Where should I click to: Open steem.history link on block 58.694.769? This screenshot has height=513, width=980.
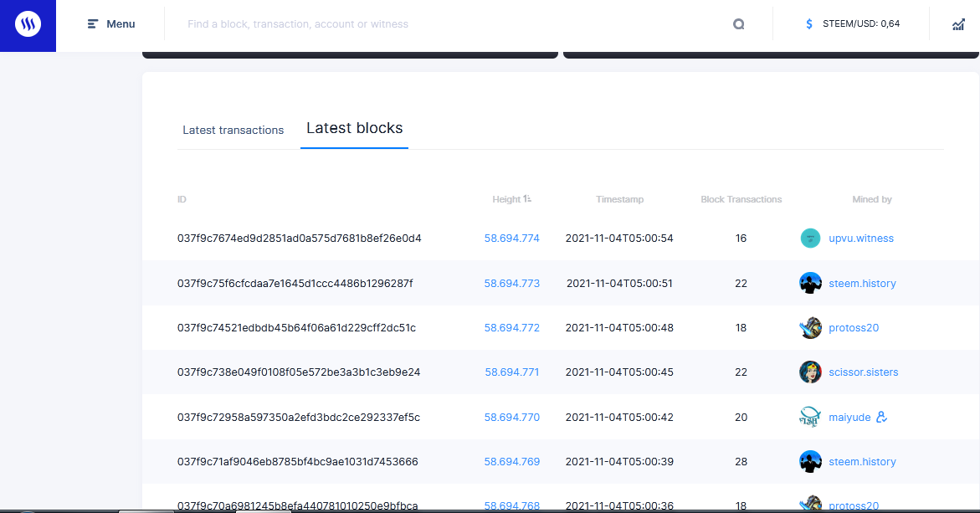[863, 461]
